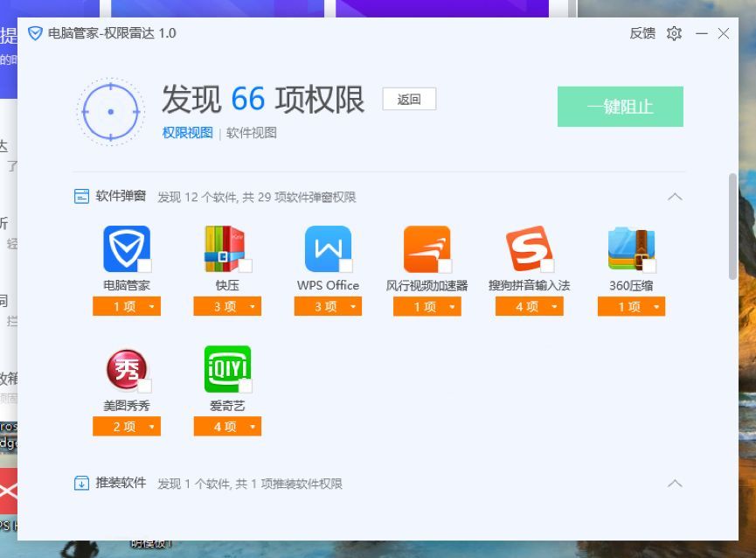The height and width of the screenshot is (558, 756).
Task: Click the WPS Office name label
Action: [328, 285]
